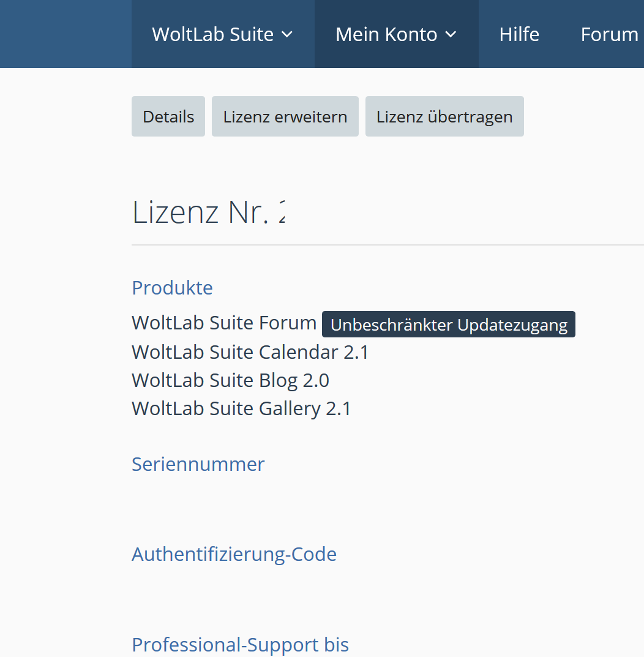Click the Unbeschränkter Updatezugang badge
The image size is (644, 657).
[449, 325]
